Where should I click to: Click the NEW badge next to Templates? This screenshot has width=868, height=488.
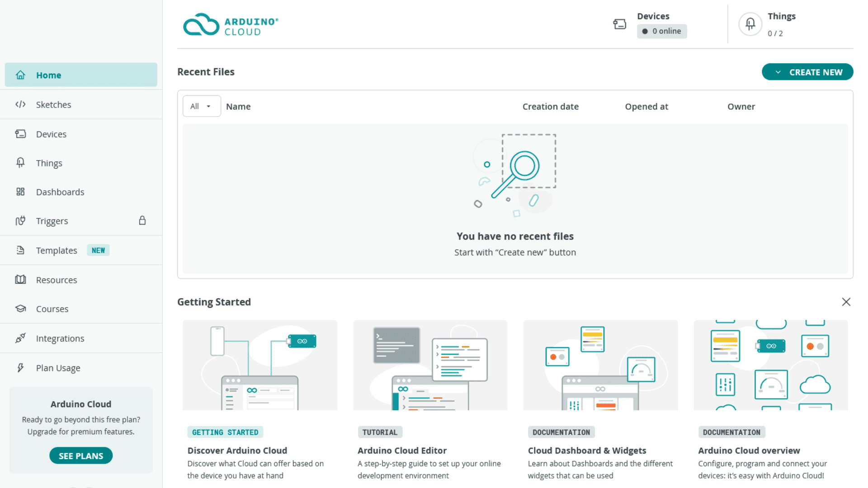[98, 250]
